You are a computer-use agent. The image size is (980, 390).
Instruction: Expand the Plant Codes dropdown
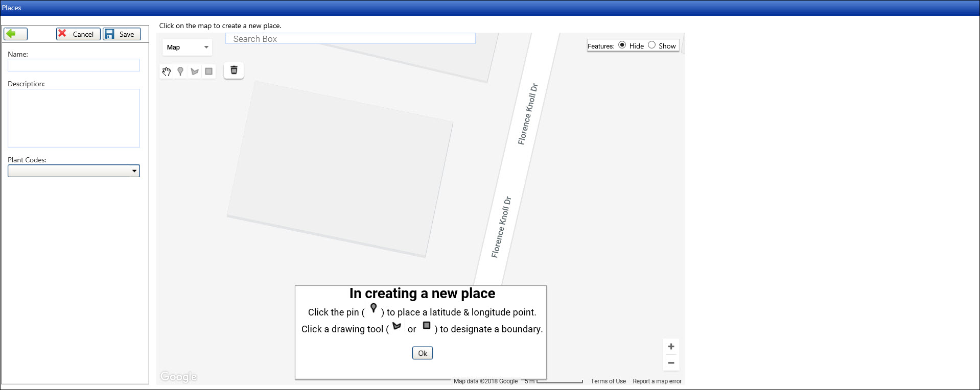pyautogui.click(x=74, y=171)
